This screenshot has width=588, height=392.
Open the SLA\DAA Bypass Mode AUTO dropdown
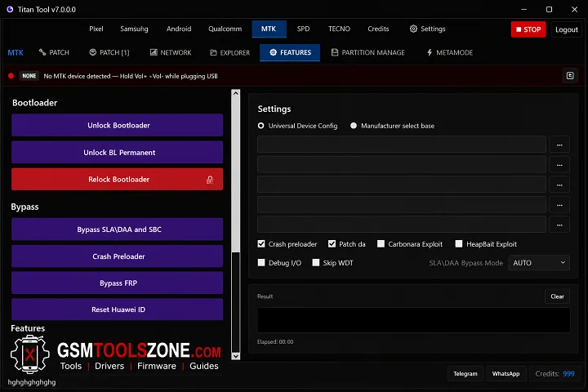point(539,263)
